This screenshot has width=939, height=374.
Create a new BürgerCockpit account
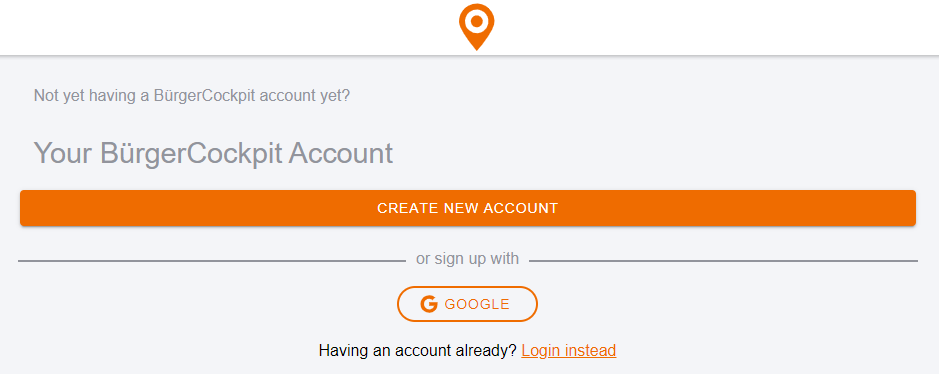click(468, 208)
